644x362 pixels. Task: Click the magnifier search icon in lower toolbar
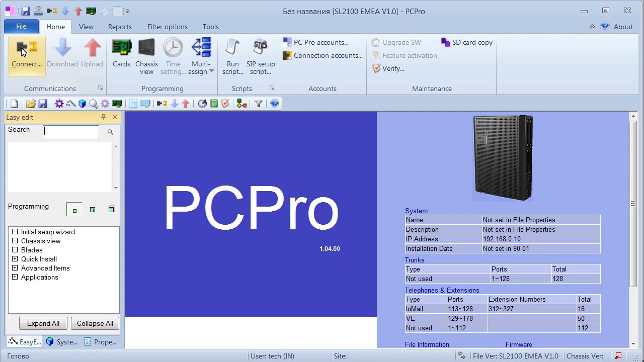point(93,104)
